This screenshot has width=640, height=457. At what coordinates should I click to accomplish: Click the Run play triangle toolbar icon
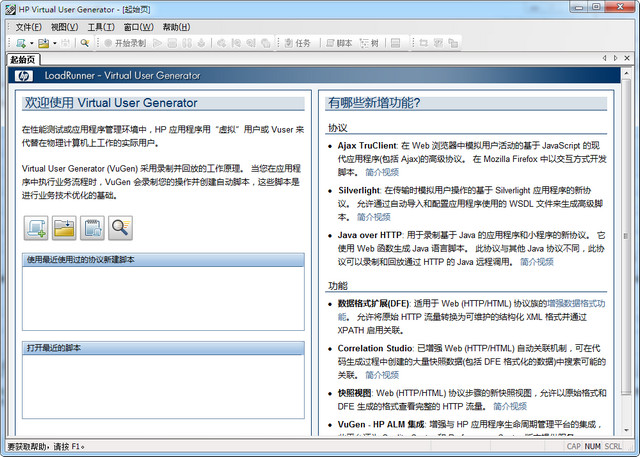157,43
